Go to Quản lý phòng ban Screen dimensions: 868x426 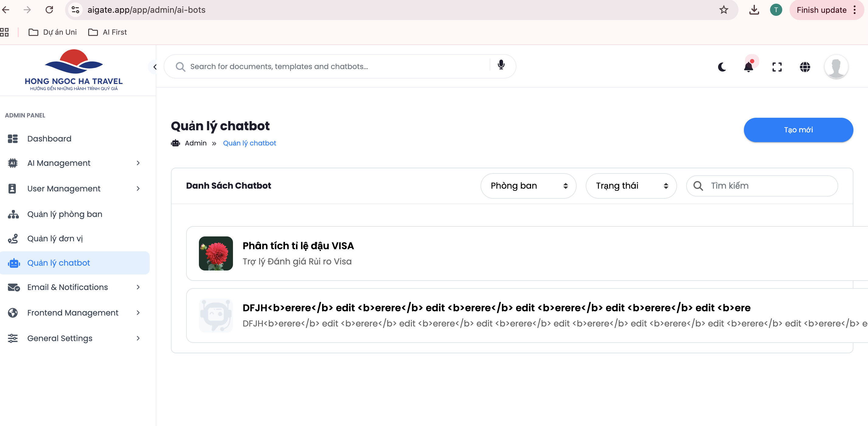click(65, 214)
